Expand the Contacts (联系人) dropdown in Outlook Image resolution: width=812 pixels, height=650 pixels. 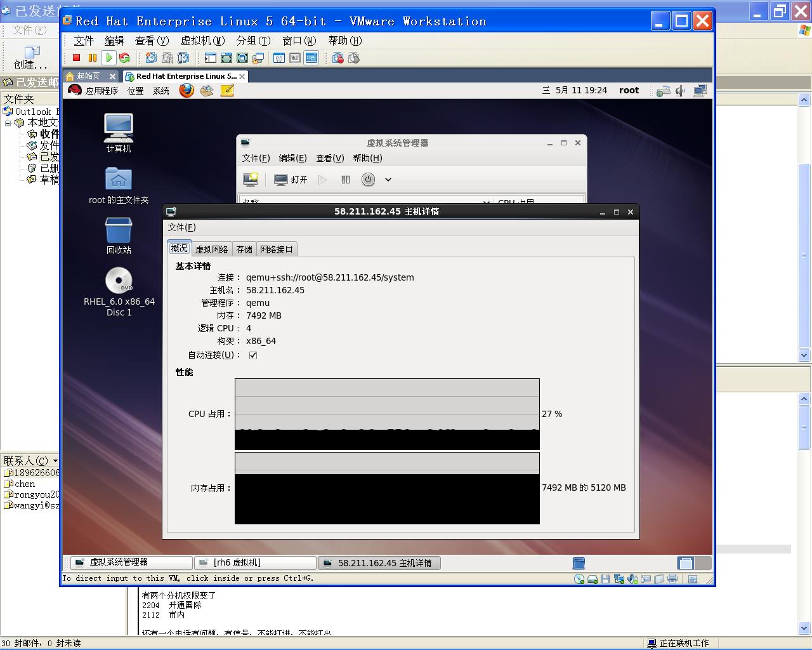[55, 461]
